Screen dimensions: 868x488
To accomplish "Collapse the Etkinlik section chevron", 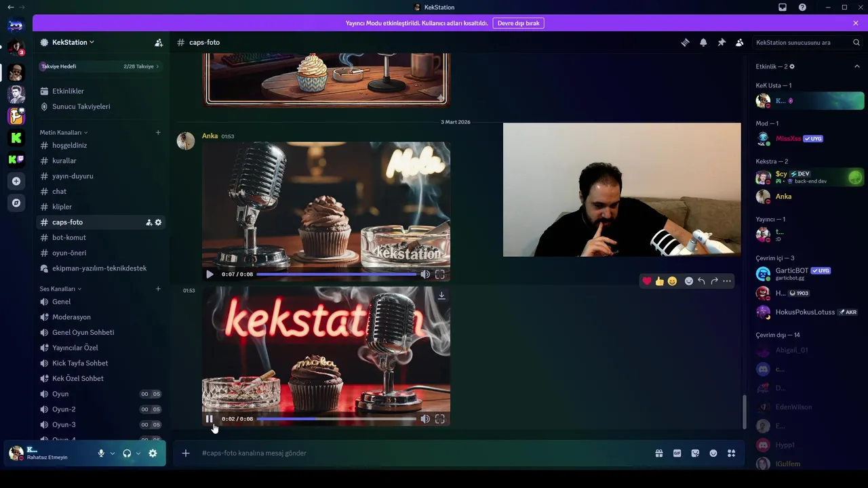I will click(856, 66).
